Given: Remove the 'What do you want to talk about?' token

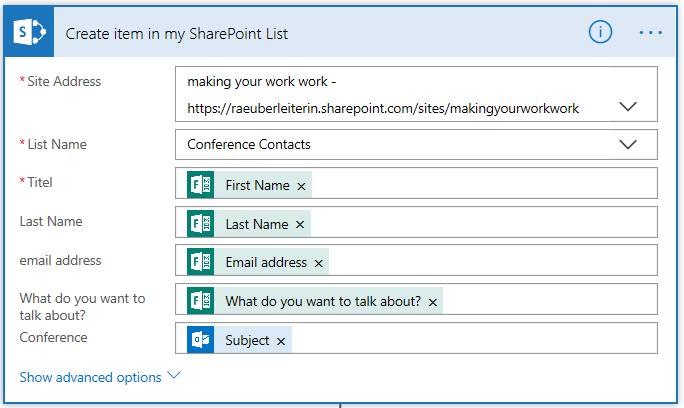Looking at the screenshot, I should (x=433, y=302).
